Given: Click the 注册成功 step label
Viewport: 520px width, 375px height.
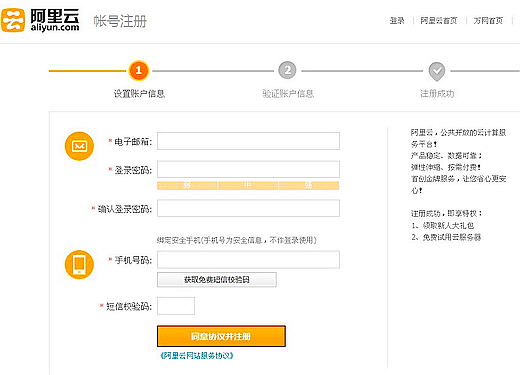Looking at the screenshot, I should (437, 94).
